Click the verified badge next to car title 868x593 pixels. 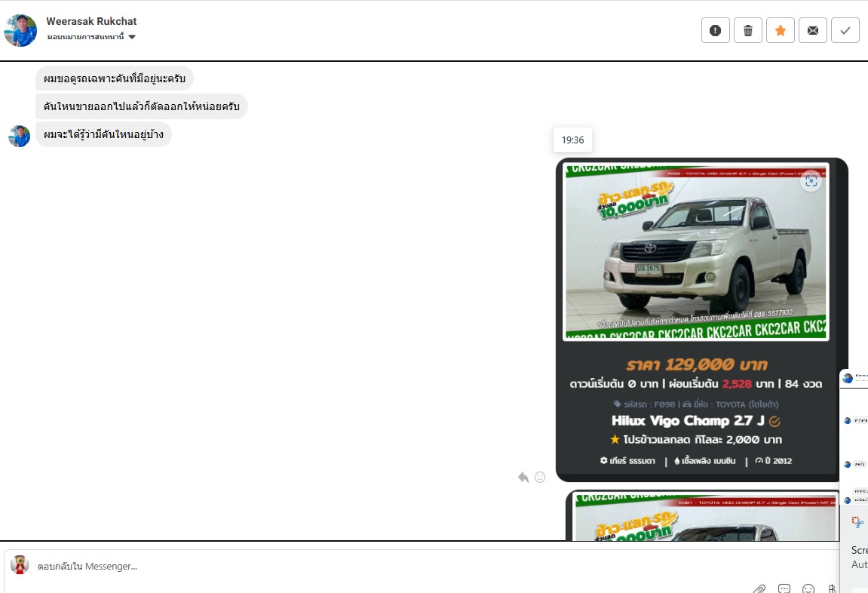pyautogui.click(x=775, y=421)
